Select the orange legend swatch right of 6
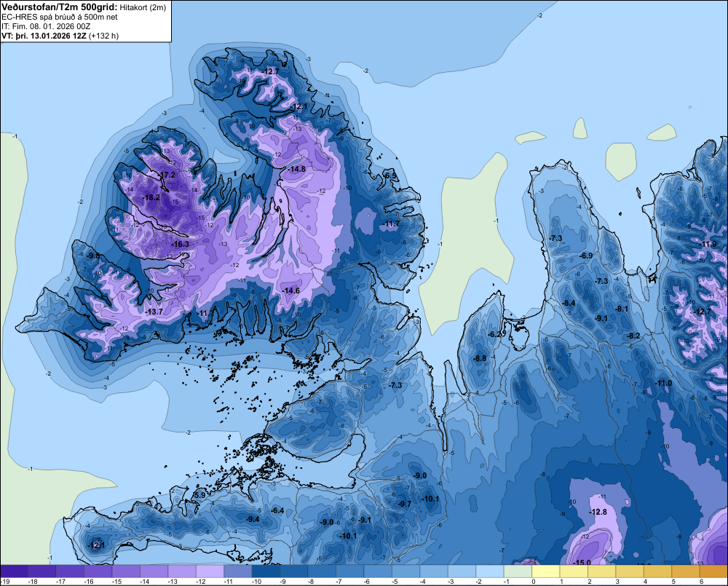The height and width of the screenshot is (586, 728). (x=713, y=571)
